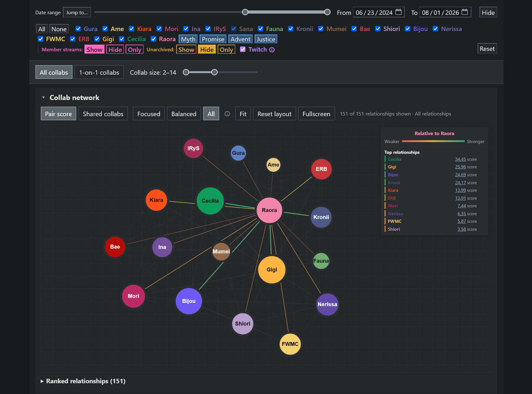Uncheck the Shiori checkbox

[x=378, y=29]
